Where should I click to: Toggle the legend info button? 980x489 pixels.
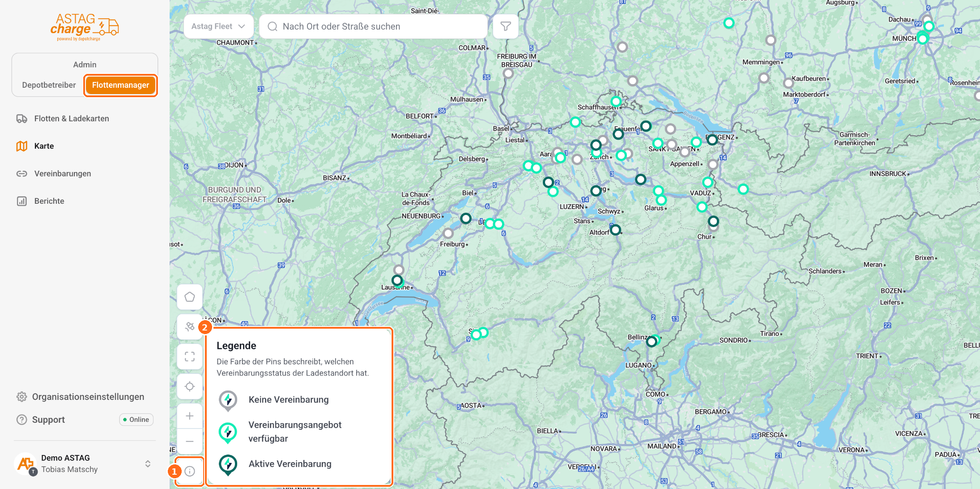pos(190,471)
